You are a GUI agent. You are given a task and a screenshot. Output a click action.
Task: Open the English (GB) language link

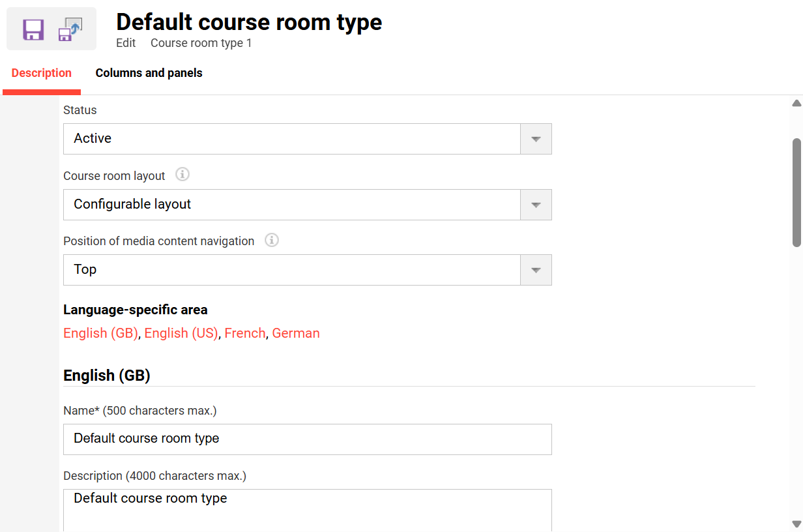(100, 332)
